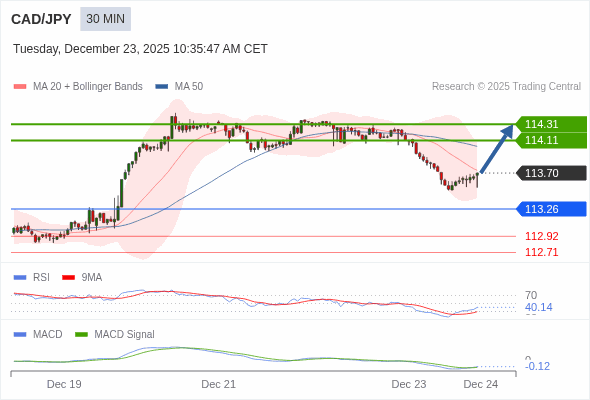Click the 114.31 green resistance tag
The width and height of the screenshot is (590, 400).
coord(551,124)
